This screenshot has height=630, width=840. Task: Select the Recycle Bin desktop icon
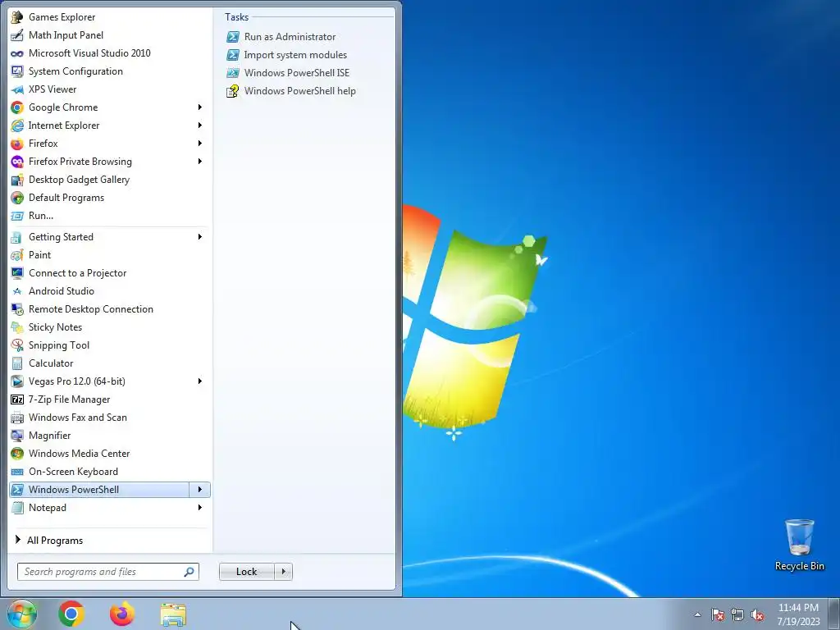coord(799,546)
